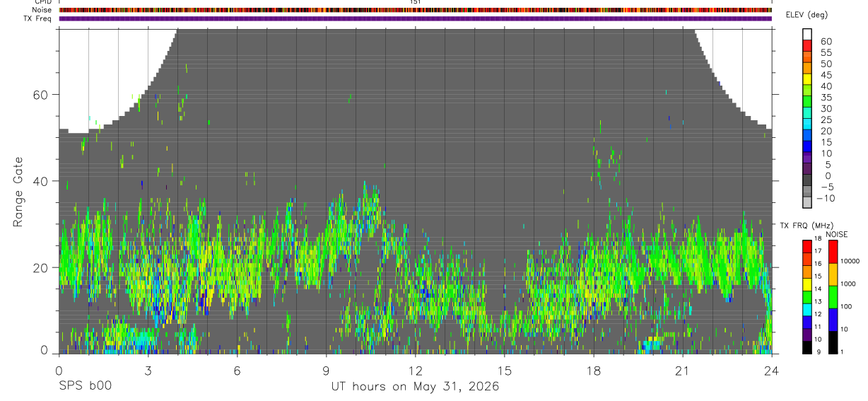Click x-axis tick label 3

pyautogui.click(x=148, y=370)
